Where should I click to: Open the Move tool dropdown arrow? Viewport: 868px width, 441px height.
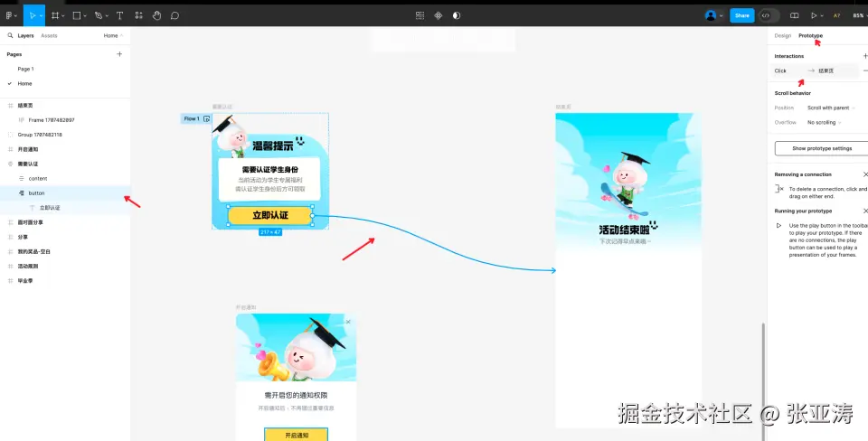(41, 16)
